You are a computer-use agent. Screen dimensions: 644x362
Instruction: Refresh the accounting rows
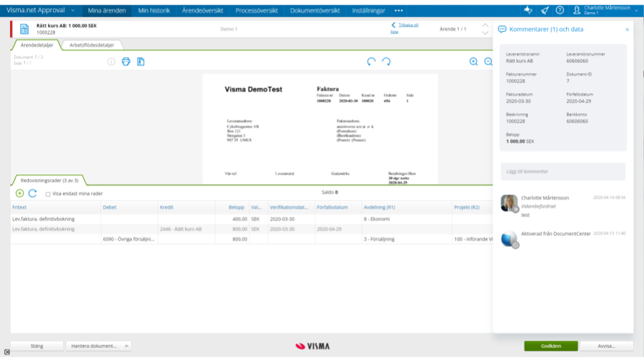coord(32,193)
